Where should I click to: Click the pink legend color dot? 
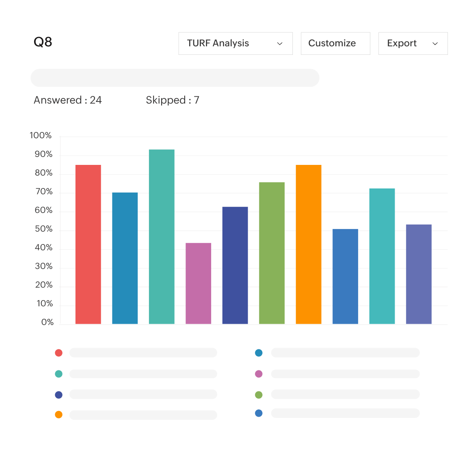[259, 374]
